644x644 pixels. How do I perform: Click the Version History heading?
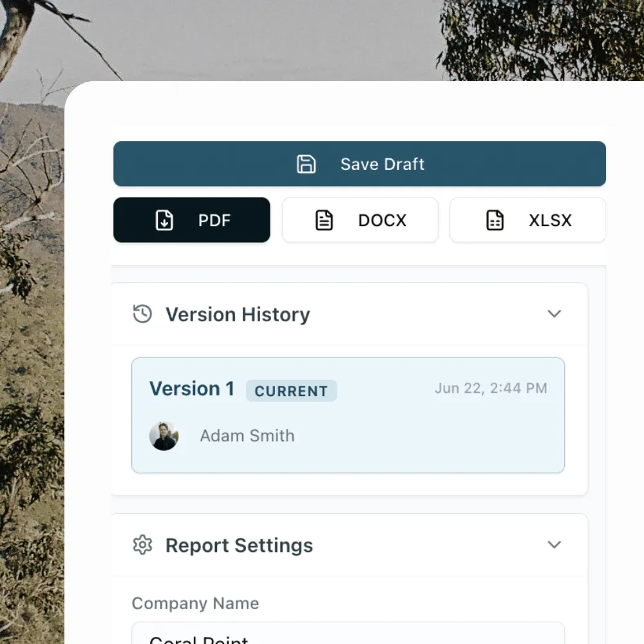238,315
